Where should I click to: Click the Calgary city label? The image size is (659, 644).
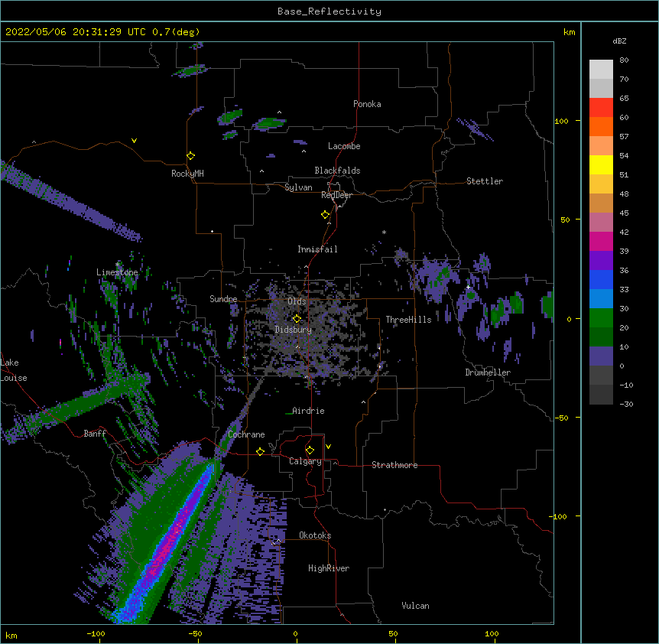305,461
